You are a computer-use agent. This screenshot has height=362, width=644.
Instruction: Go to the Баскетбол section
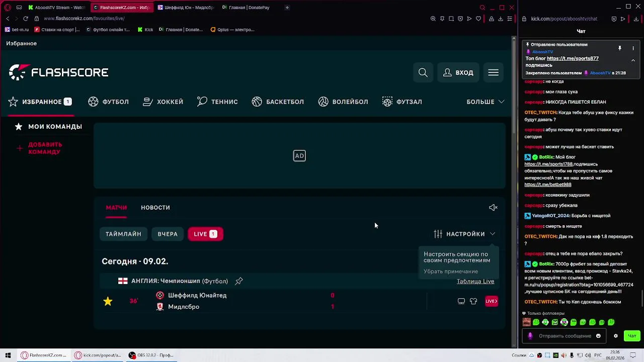(278, 102)
